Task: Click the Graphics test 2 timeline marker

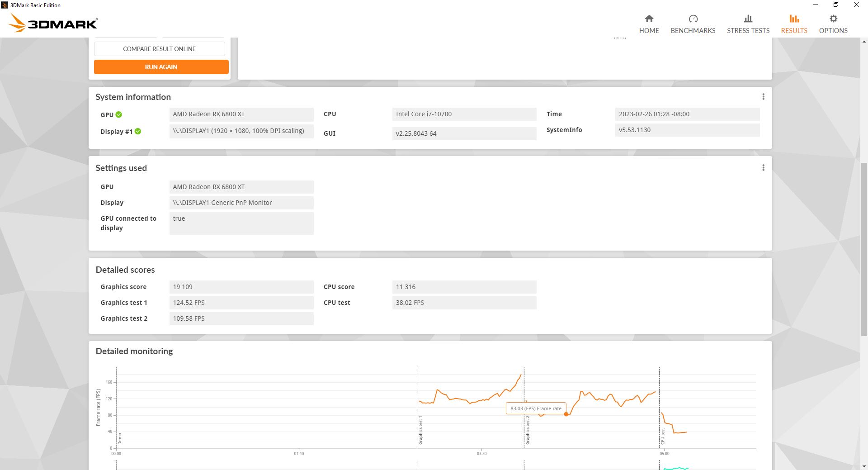Action: coord(527,430)
